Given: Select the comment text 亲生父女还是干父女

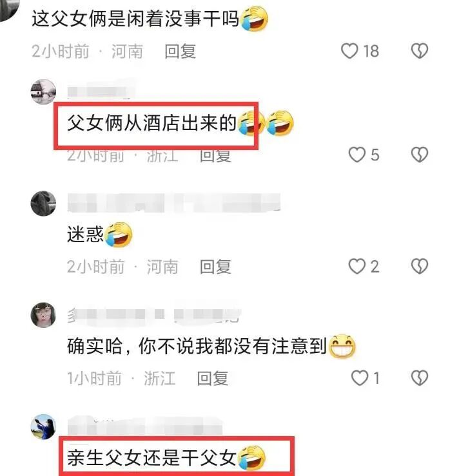Looking at the screenshot, I should [x=151, y=457].
